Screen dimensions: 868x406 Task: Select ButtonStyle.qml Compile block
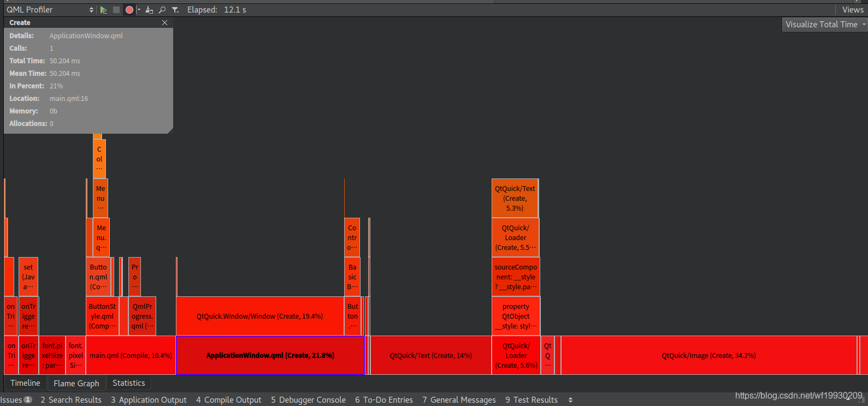pyautogui.click(x=102, y=316)
